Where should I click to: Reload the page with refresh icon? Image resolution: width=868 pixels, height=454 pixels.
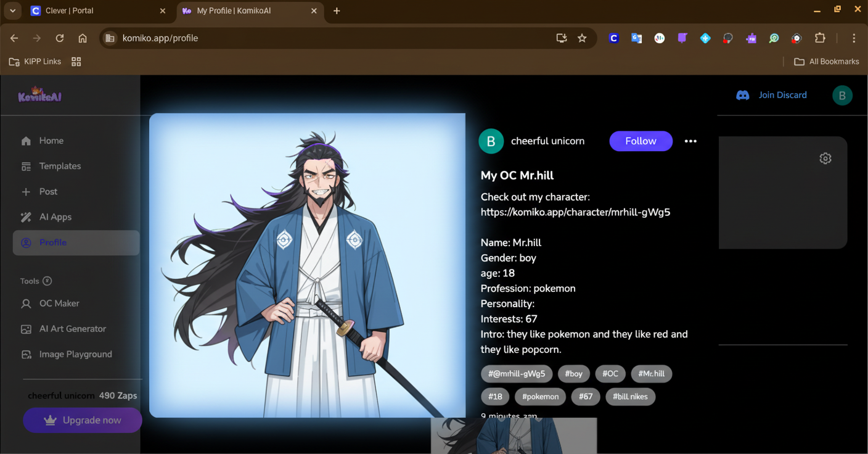click(60, 38)
